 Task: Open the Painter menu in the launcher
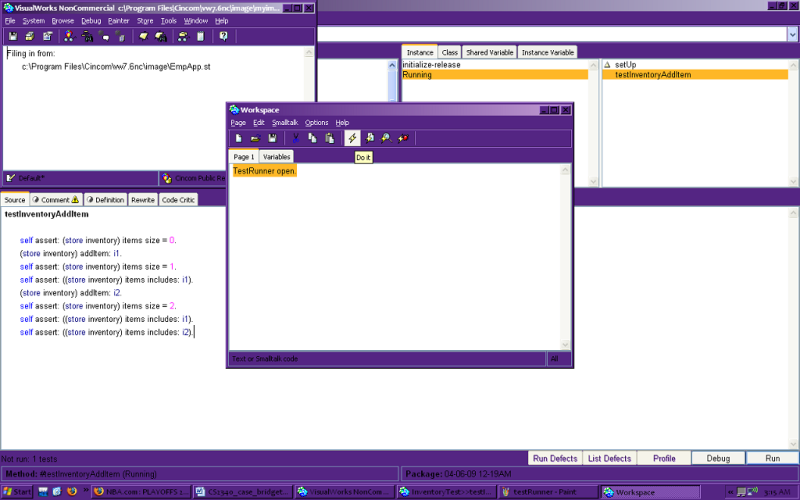[118, 20]
